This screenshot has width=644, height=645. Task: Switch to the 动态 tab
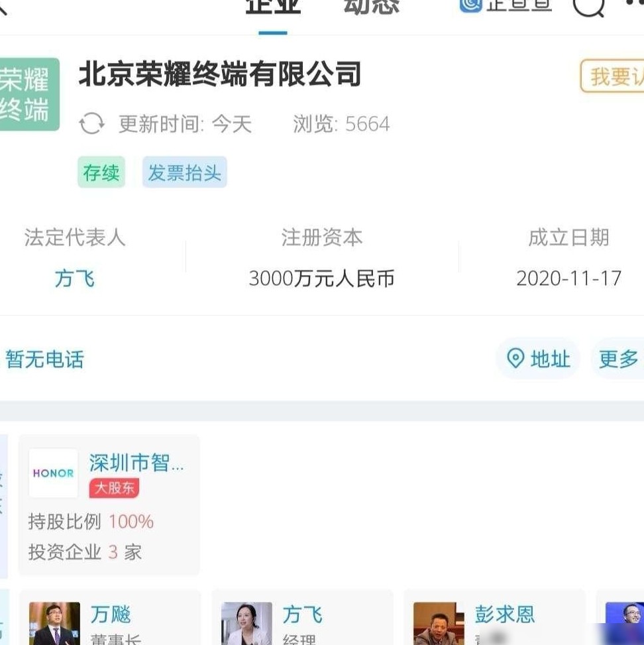click(371, 7)
